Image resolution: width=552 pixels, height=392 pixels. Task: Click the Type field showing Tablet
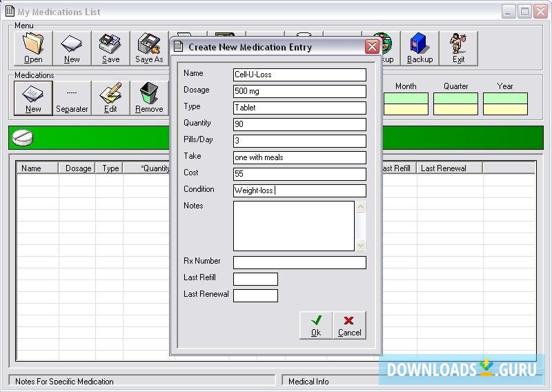tap(299, 108)
